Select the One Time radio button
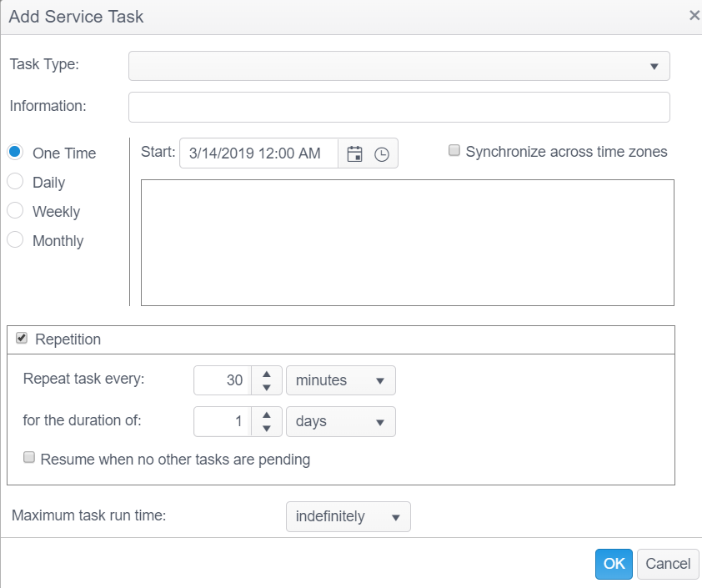 click(15, 153)
